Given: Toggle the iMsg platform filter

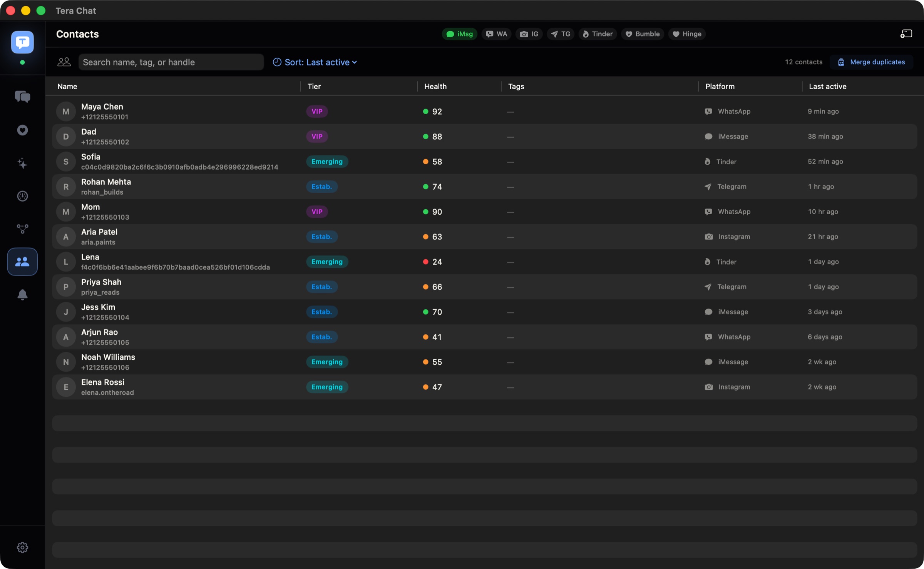Looking at the screenshot, I should click(459, 34).
